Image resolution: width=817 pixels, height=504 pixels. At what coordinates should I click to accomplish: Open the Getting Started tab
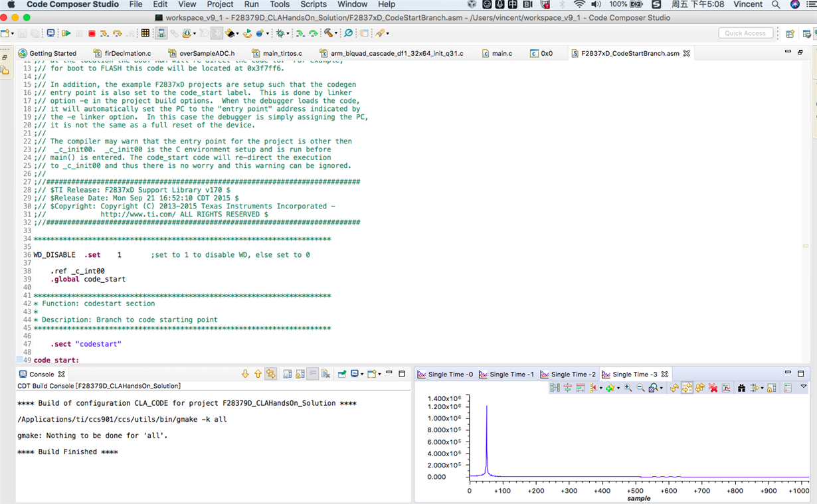tap(47, 53)
